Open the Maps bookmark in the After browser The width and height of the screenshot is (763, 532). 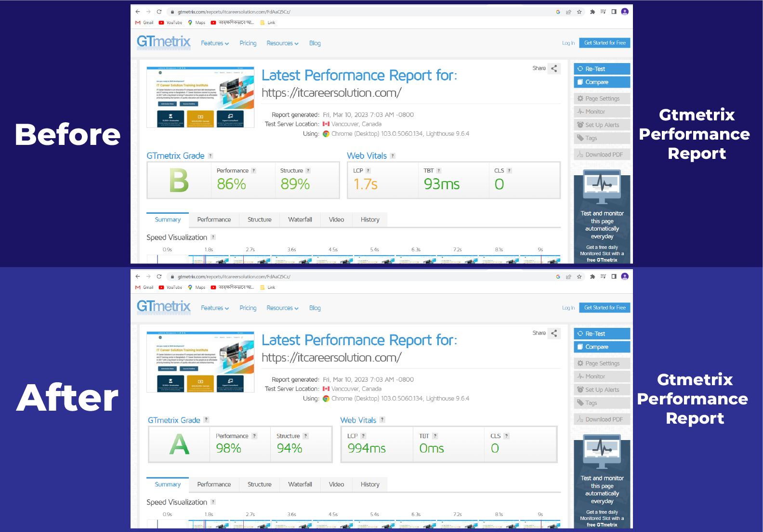[197, 287]
